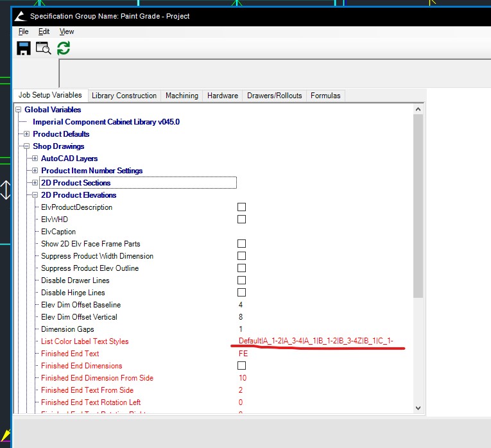Click the Save floppy disk icon
Screen dimensions: 491x448
pyautogui.click(x=24, y=48)
